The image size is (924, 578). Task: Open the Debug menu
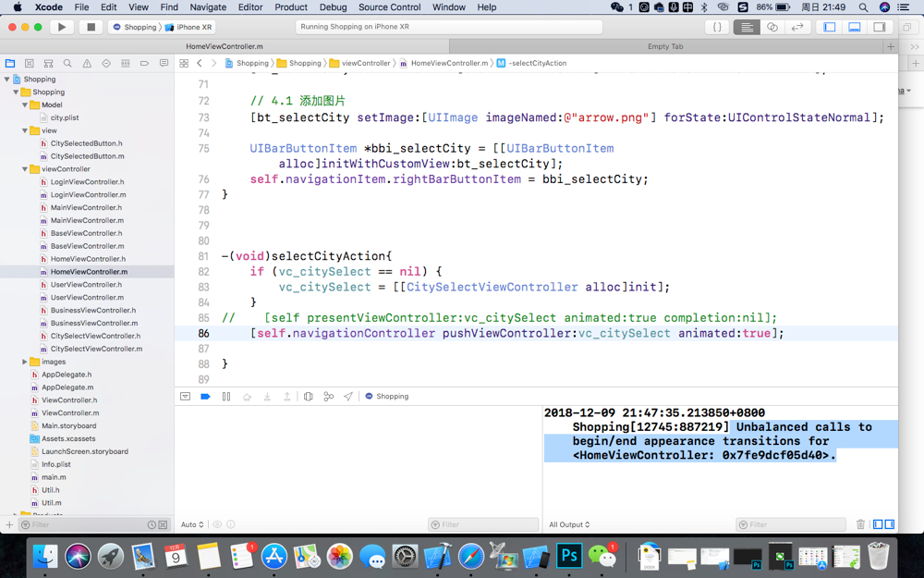(333, 7)
